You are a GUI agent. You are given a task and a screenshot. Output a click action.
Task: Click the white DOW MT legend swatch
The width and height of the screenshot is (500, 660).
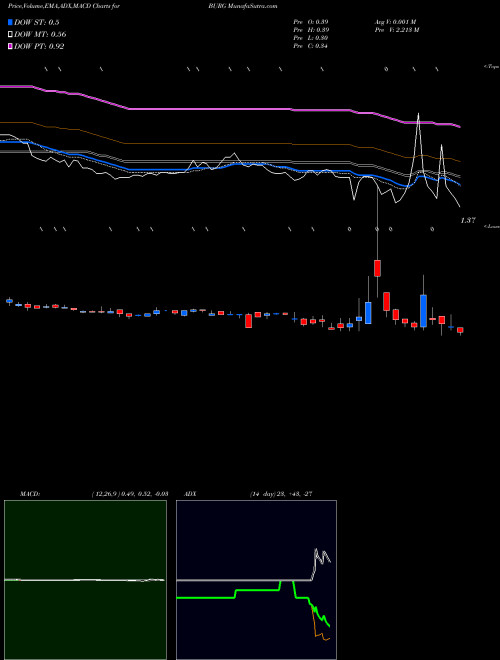10,34
